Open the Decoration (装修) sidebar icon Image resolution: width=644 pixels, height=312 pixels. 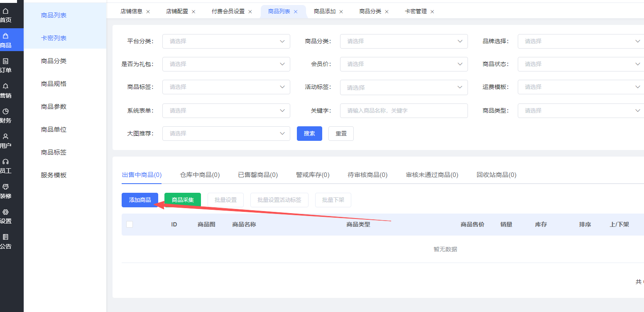[5, 187]
